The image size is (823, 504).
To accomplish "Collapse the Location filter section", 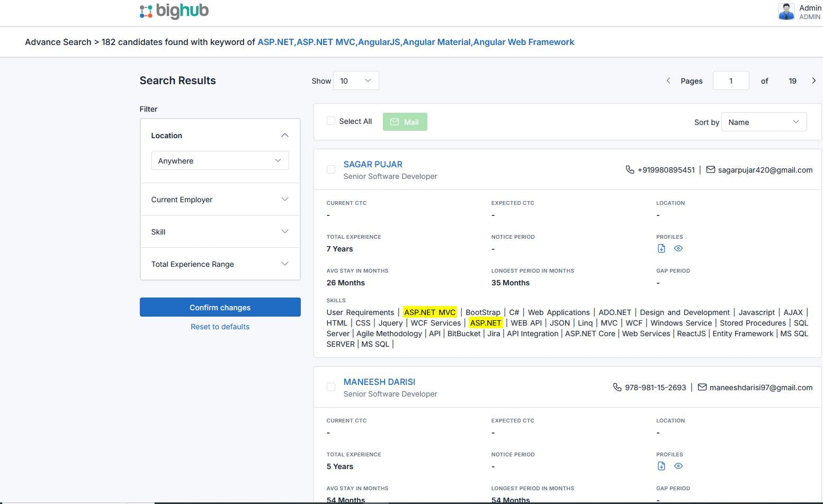I will pos(285,135).
